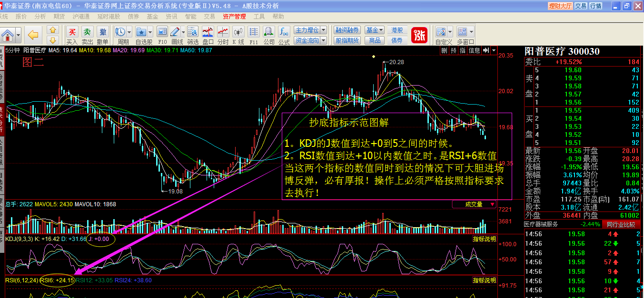This screenshot has height=298, width=644.
Task: Expand the 多窗口 dropdown arrow
Action: pos(471,32)
